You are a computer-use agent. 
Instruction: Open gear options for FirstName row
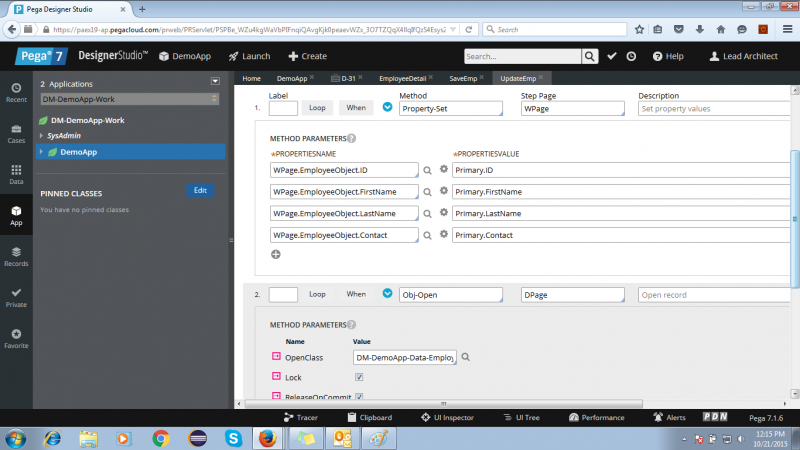click(x=444, y=191)
